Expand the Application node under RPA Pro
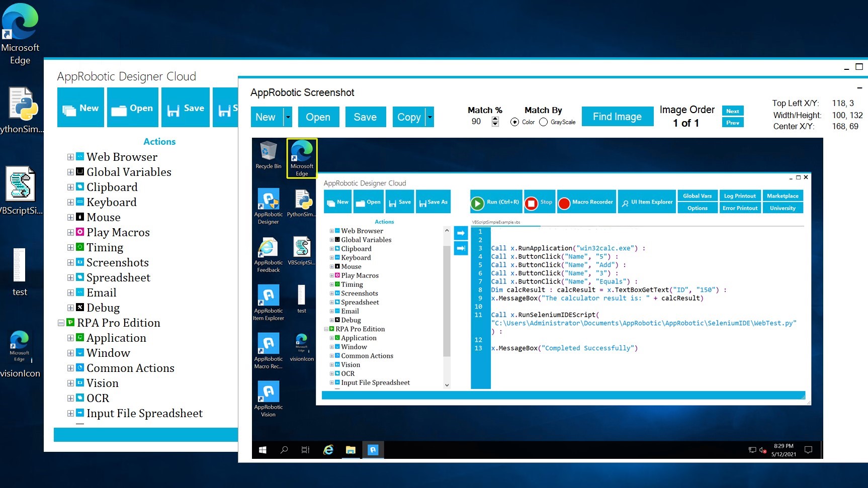 pos(70,338)
